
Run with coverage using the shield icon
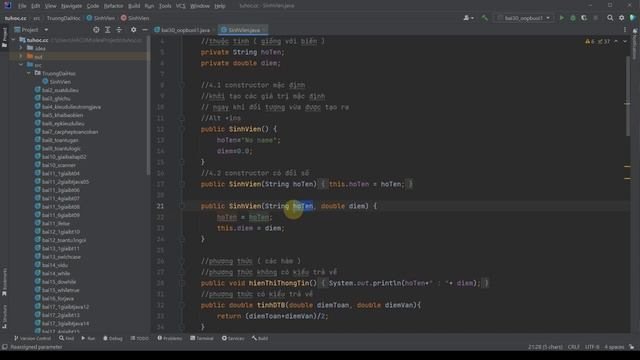click(584, 18)
